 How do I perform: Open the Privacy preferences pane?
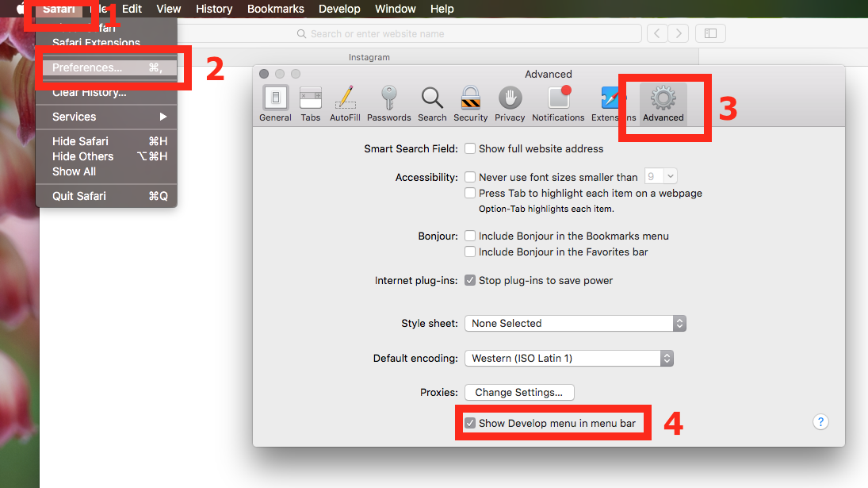click(x=510, y=104)
